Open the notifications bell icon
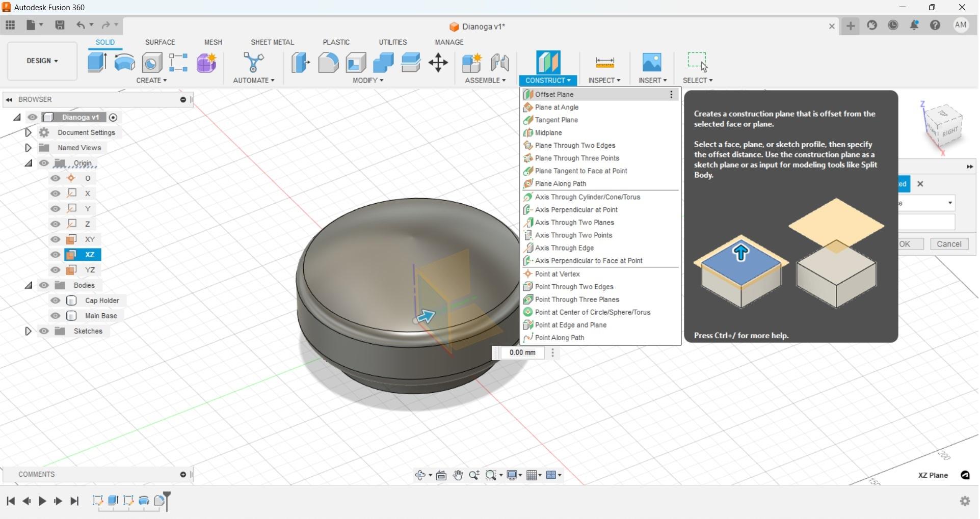Screen dimensions: 980x519 pos(914,25)
